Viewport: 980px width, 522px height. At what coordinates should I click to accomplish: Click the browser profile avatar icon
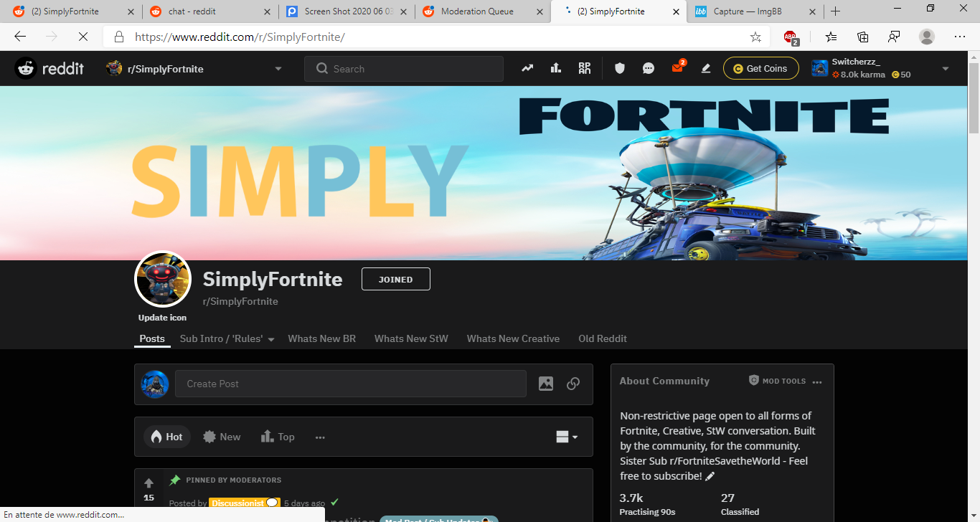927,37
